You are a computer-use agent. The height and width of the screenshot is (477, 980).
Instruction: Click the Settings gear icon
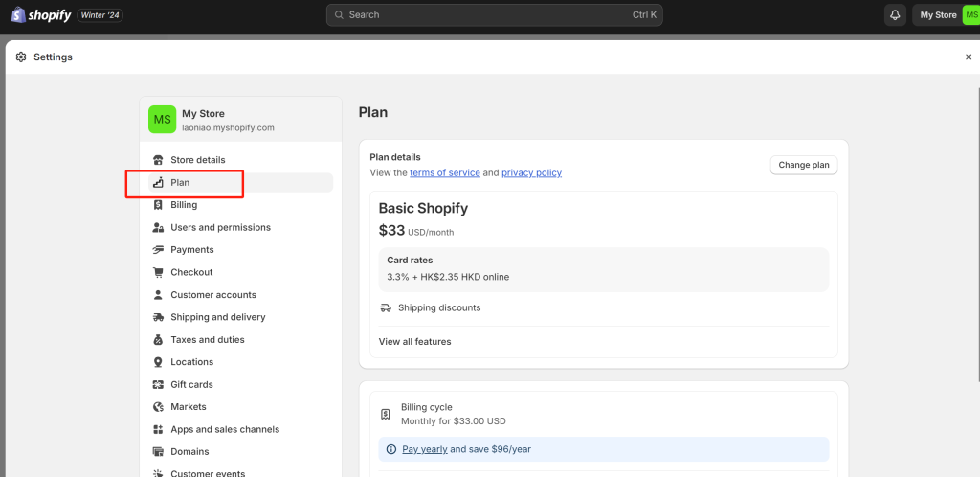click(21, 57)
